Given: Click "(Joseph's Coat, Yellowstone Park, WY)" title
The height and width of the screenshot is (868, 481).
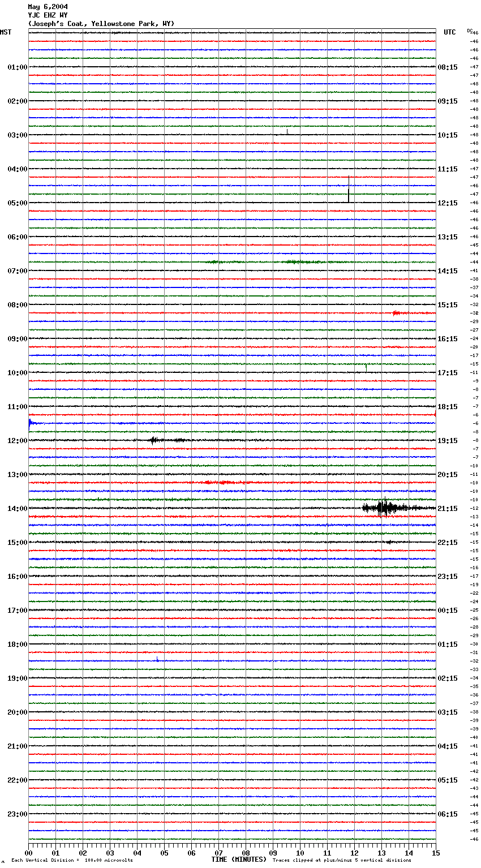Looking at the screenshot, I should click(x=101, y=24).
